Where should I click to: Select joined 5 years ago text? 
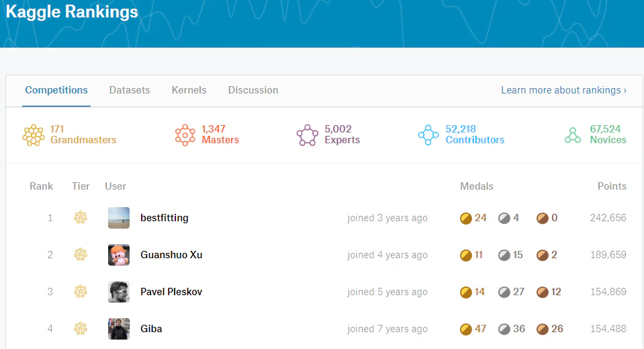click(387, 292)
